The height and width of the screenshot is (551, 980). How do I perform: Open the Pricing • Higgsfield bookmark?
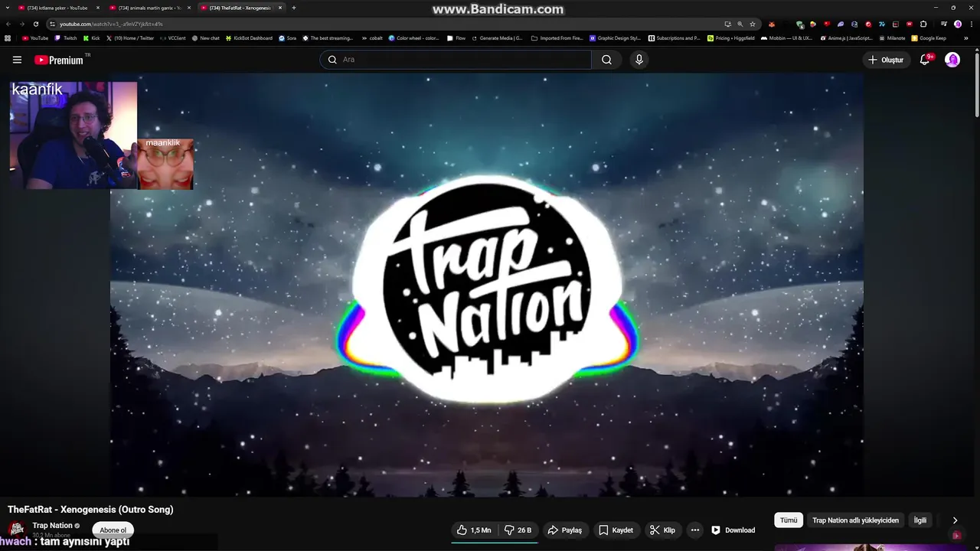730,37
